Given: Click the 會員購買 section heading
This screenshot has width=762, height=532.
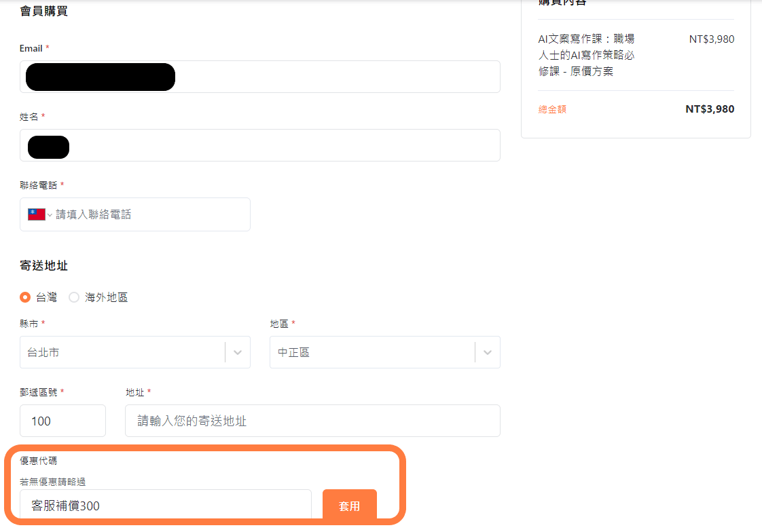Looking at the screenshot, I should tap(44, 11).
